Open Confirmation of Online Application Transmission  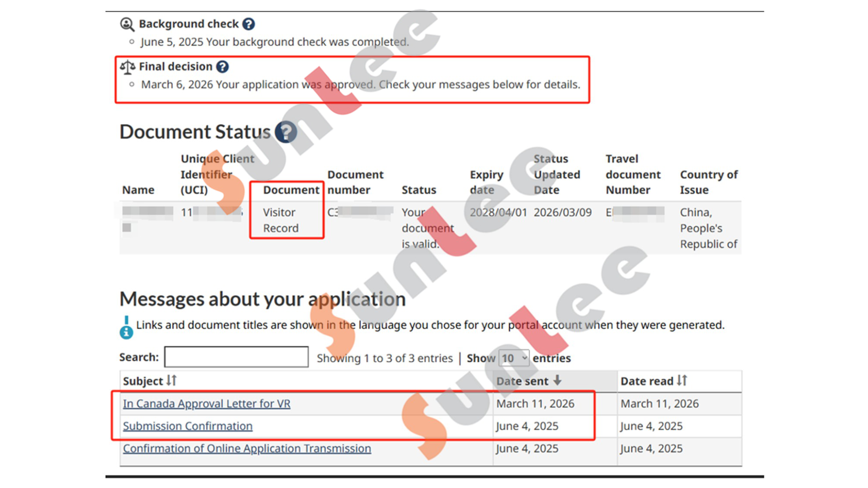(247, 449)
